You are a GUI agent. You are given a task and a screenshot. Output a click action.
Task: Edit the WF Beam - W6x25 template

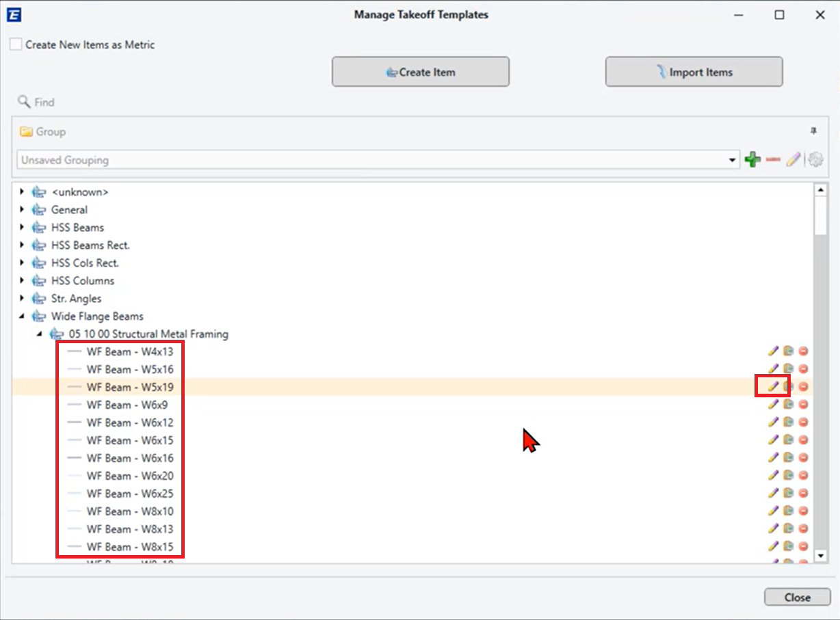click(772, 494)
